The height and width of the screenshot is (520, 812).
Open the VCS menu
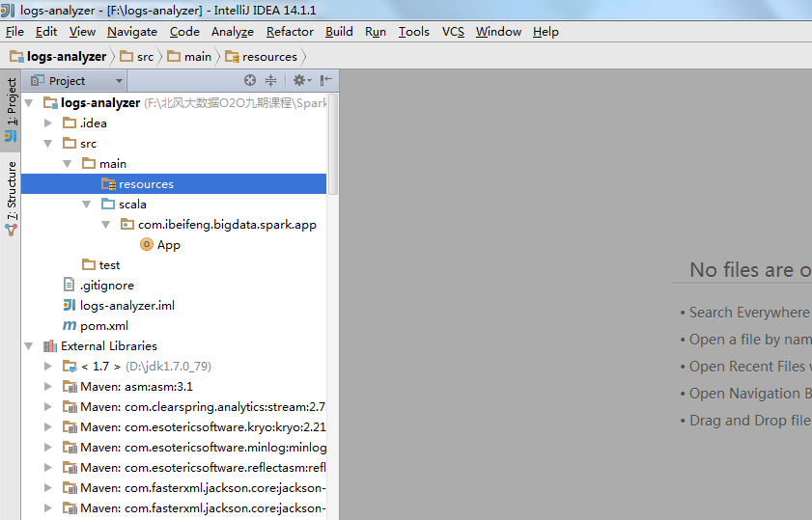click(453, 32)
